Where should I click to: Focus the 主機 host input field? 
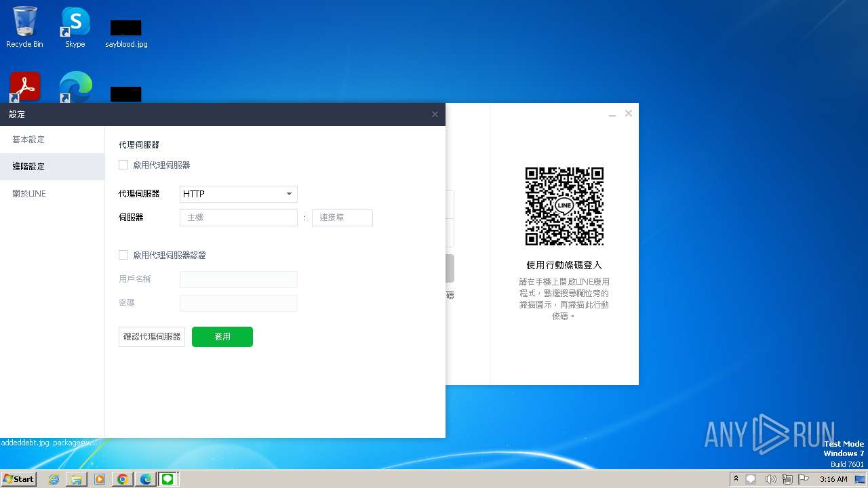[239, 218]
